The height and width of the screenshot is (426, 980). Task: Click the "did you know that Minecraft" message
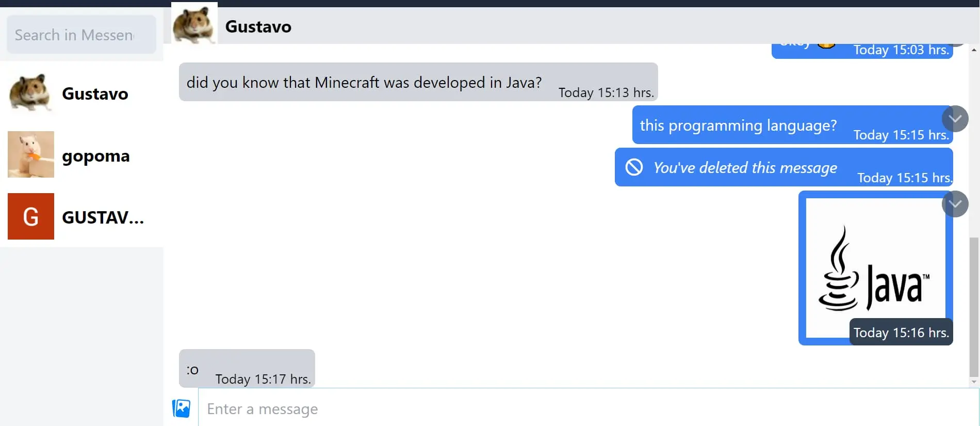pyautogui.click(x=364, y=83)
